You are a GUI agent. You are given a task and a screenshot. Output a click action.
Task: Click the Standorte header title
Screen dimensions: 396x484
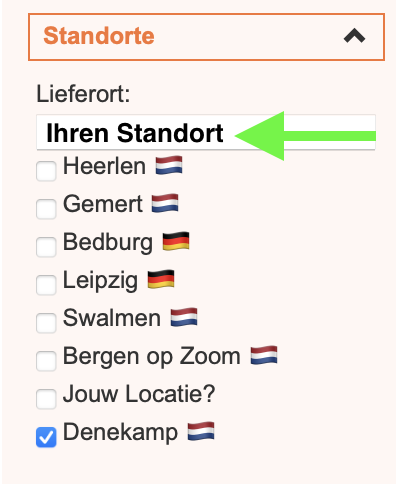coord(99,36)
